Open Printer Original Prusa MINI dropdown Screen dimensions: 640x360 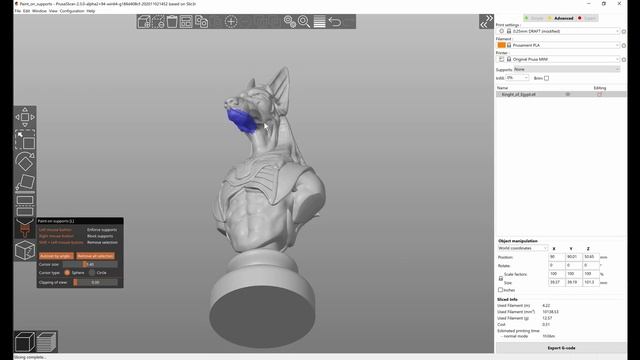[558, 60]
